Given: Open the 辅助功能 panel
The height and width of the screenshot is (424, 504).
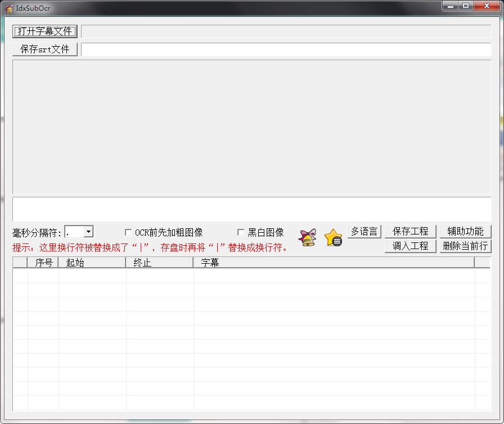Looking at the screenshot, I should coord(466,231).
